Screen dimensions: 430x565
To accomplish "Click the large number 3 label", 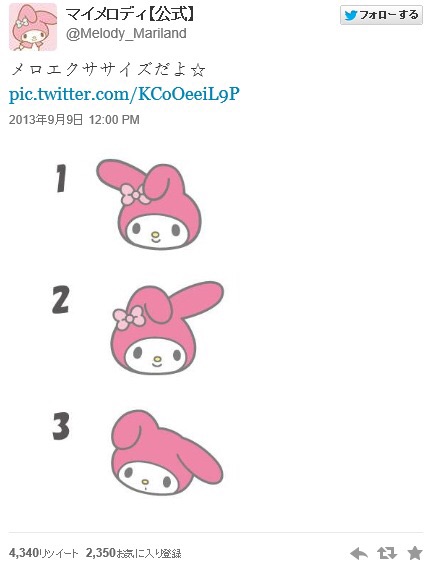I will [61, 427].
